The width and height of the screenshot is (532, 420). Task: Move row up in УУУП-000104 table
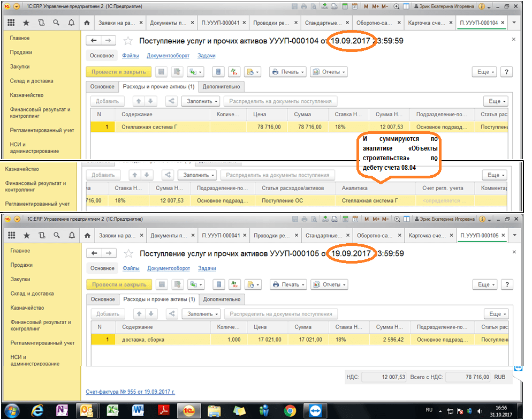(139, 101)
